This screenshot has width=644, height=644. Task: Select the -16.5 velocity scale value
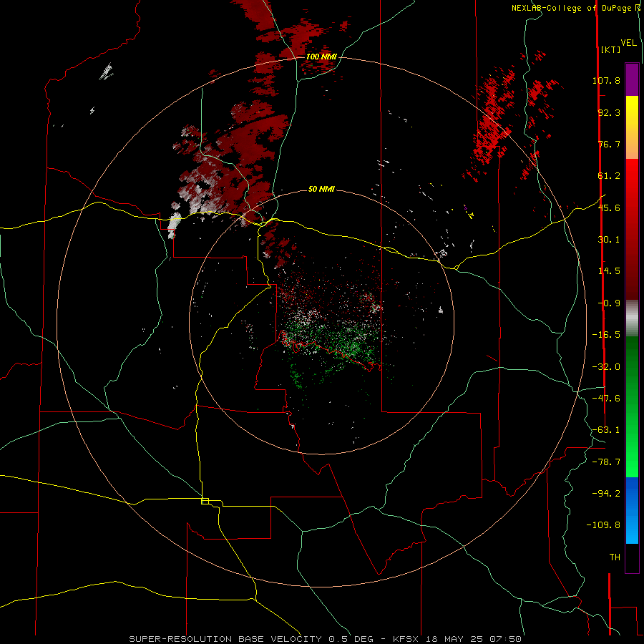point(606,335)
